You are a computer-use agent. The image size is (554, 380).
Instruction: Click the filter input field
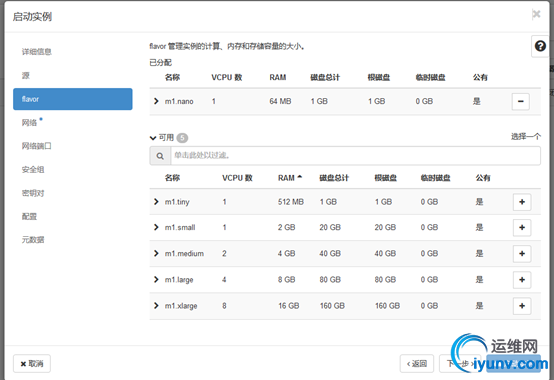pos(355,156)
